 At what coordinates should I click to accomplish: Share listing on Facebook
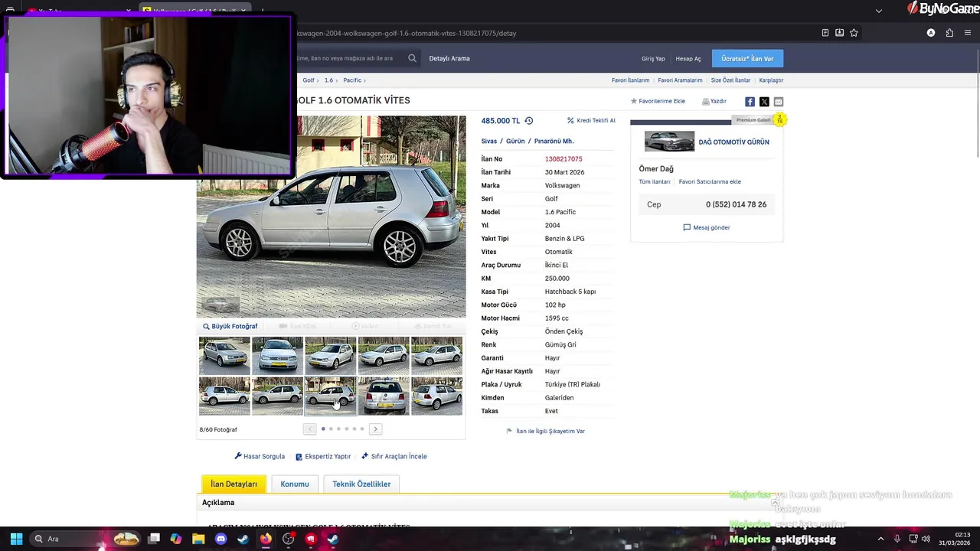pos(750,102)
